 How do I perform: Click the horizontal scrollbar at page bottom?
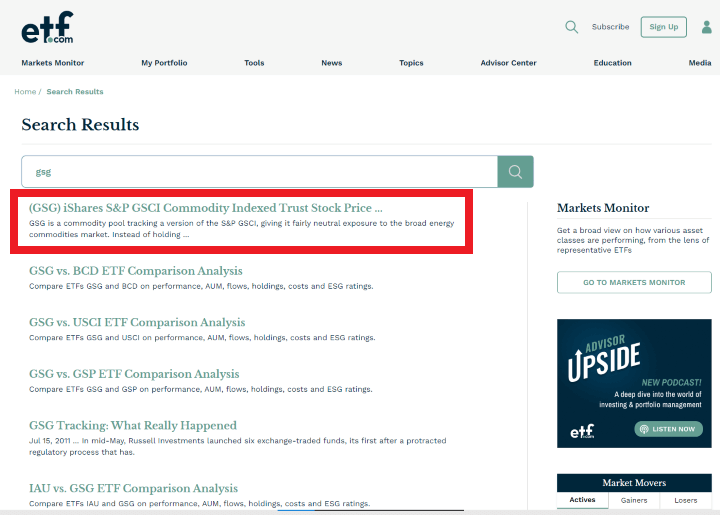(x=371, y=510)
